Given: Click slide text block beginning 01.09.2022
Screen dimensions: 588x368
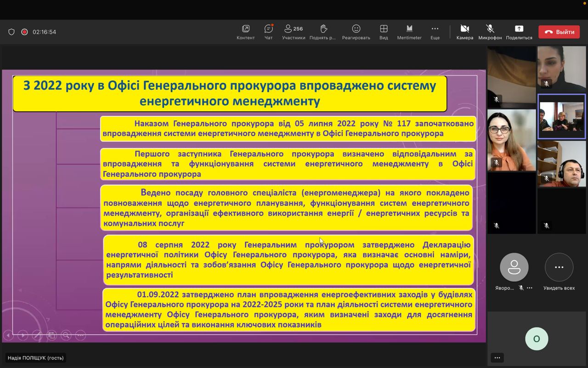Looking at the screenshot, I should coord(288,310).
